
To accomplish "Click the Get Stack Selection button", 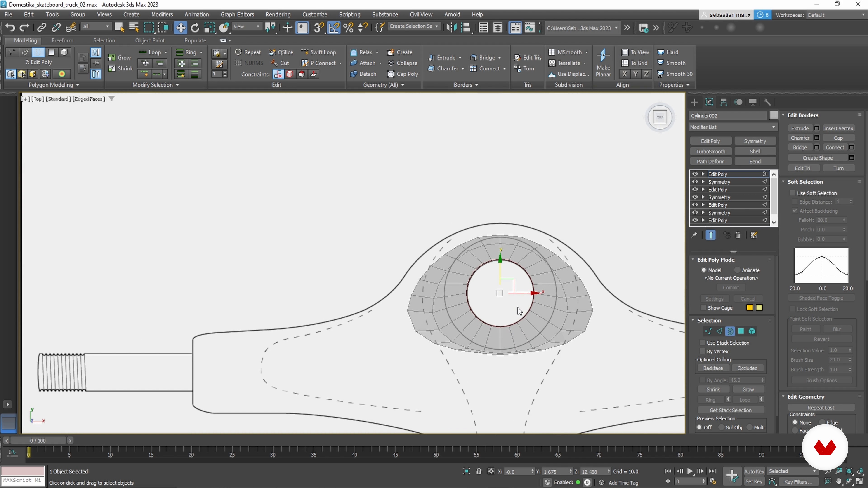I will pos(731,410).
